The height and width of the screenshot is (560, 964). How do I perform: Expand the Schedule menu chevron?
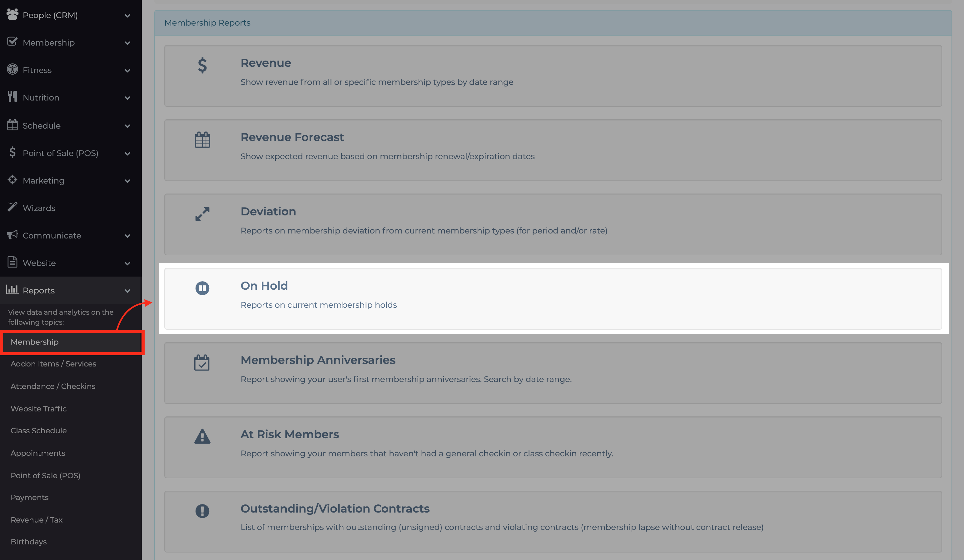[127, 126]
